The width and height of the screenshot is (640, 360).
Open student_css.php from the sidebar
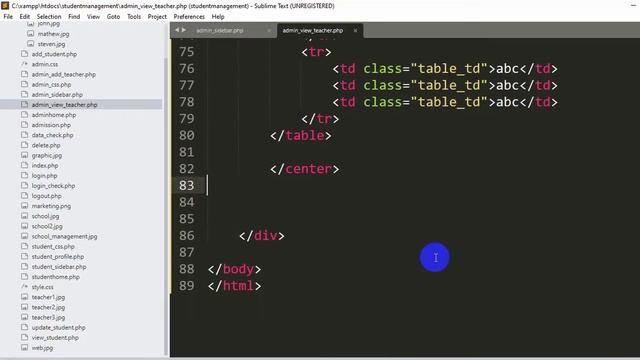53,247
